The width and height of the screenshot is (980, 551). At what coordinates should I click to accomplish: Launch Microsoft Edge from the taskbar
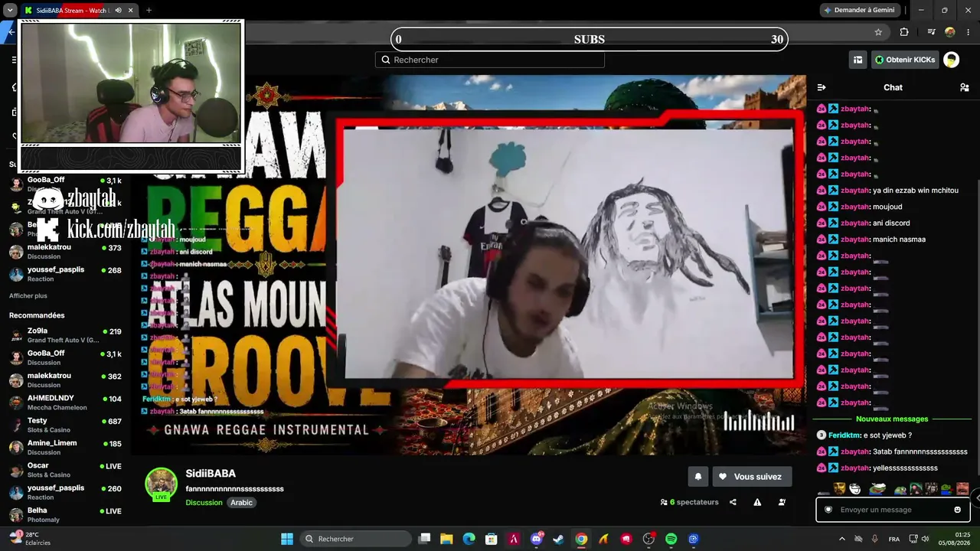(x=469, y=539)
